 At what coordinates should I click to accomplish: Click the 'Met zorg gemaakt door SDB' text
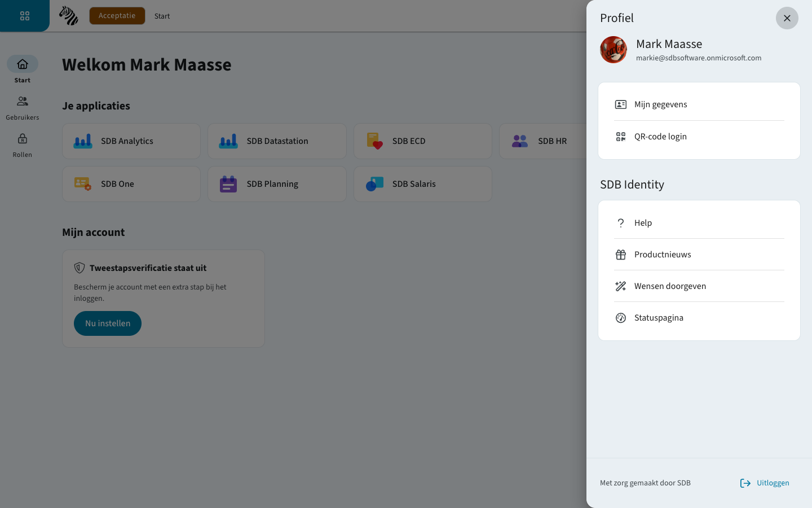645,483
